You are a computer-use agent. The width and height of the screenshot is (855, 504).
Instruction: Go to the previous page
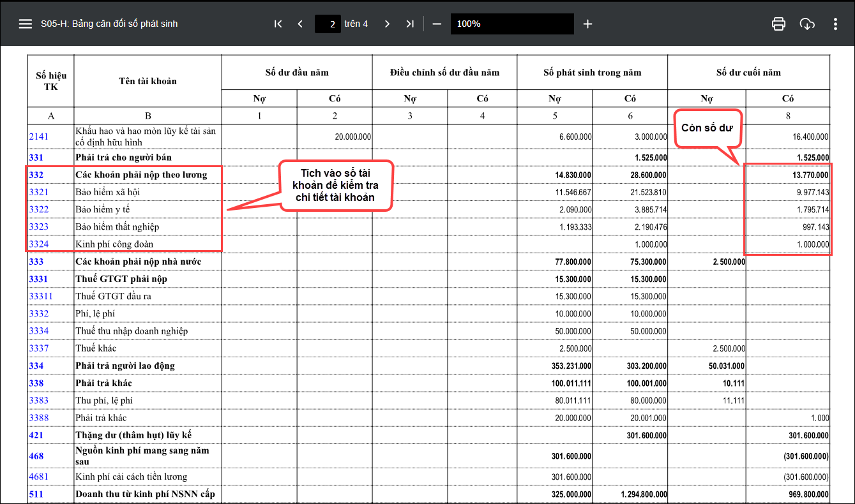300,24
